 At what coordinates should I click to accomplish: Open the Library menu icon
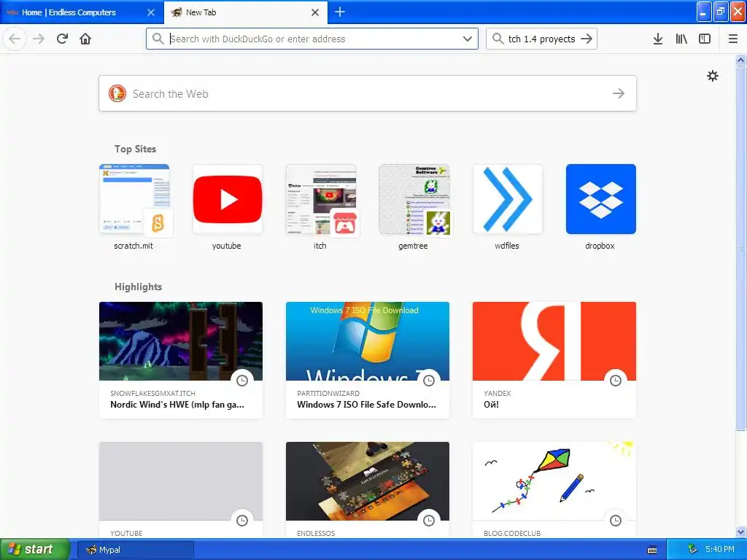click(x=681, y=39)
